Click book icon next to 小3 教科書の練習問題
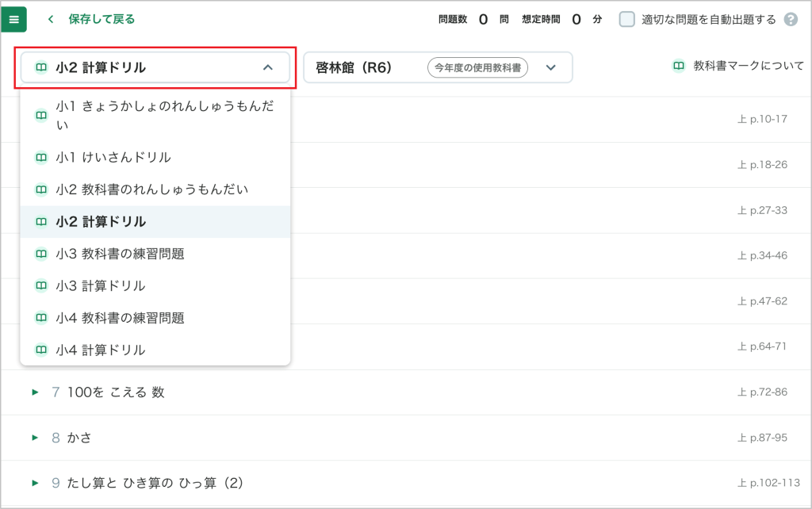The width and height of the screenshot is (812, 509). coord(41,254)
